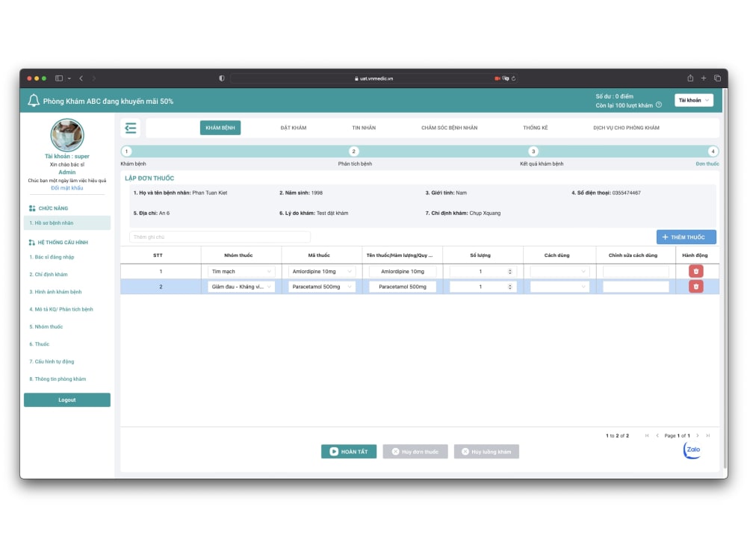Screen dimensions: 747x560
Task: Switch to ĐẶT KHÁM tab
Action: coord(294,128)
